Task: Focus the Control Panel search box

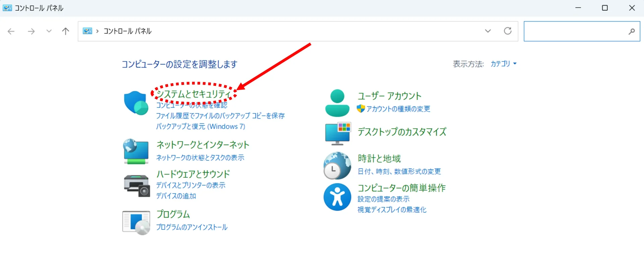Action: (582, 31)
